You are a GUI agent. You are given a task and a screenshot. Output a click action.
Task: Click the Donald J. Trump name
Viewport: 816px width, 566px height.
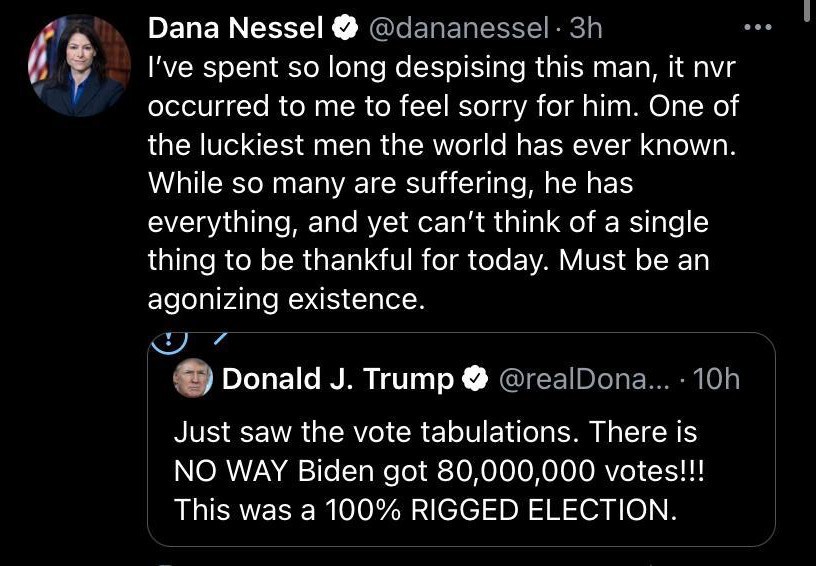337,379
